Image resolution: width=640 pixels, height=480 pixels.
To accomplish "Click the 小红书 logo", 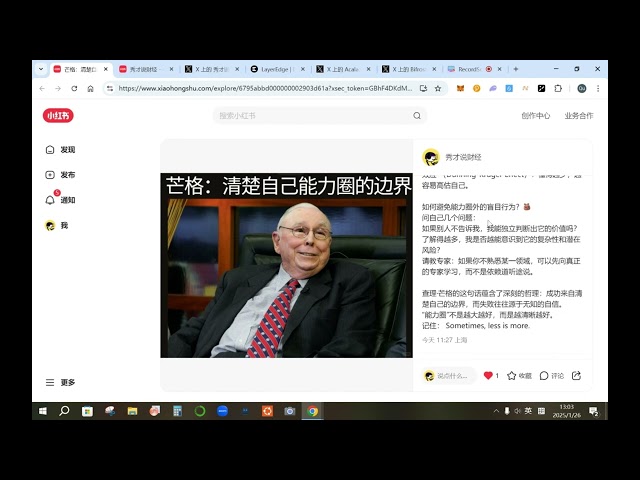I will click(58, 116).
